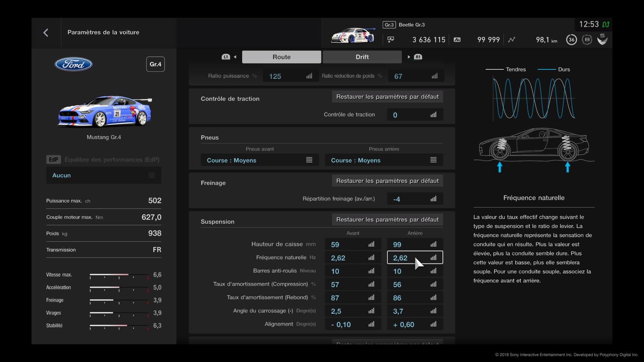Viewport: 644px width, 362px height.
Task: Click the Stabilité 6,3 rating
Action: pos(157,326)
